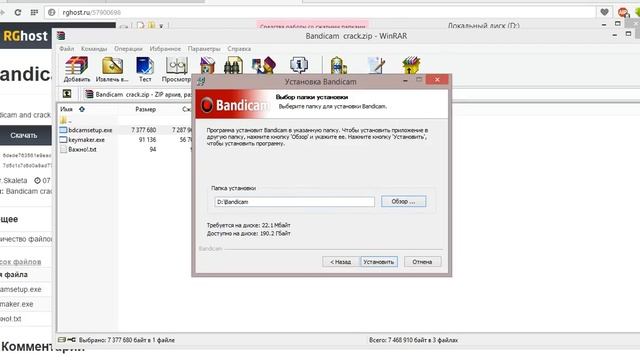Viewport: 640px width, 360px height.
Task: Click the Скачать download button on RGhost page
Action: pyautogui.click(x=24, y=136)
